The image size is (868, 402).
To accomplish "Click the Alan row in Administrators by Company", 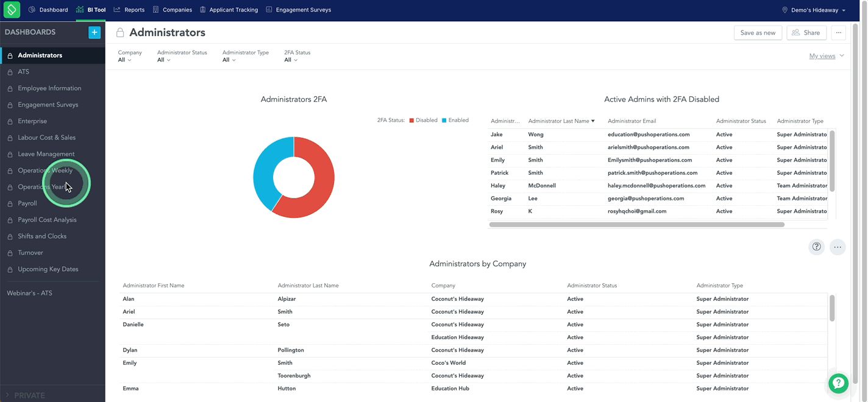I will click(474, 299).
